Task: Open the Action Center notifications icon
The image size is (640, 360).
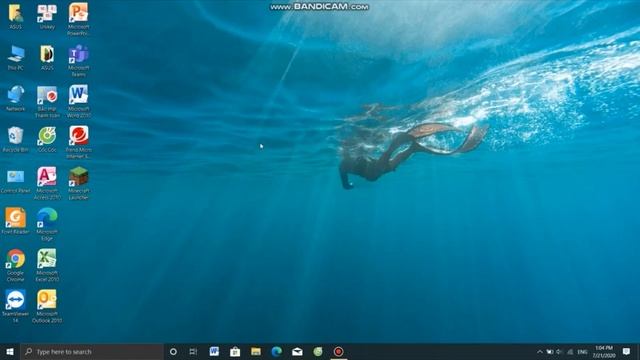Action: 627,351
